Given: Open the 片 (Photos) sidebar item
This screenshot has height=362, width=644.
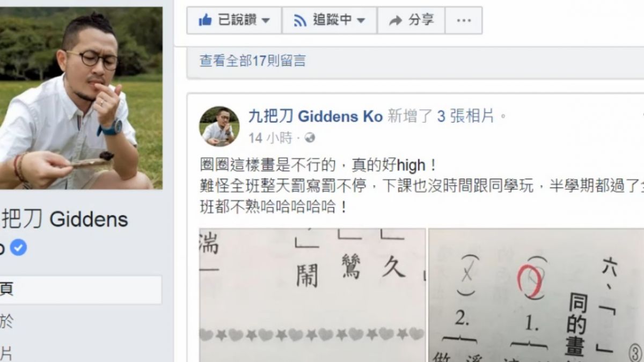Looking at the screenshot, I should 6,353.
